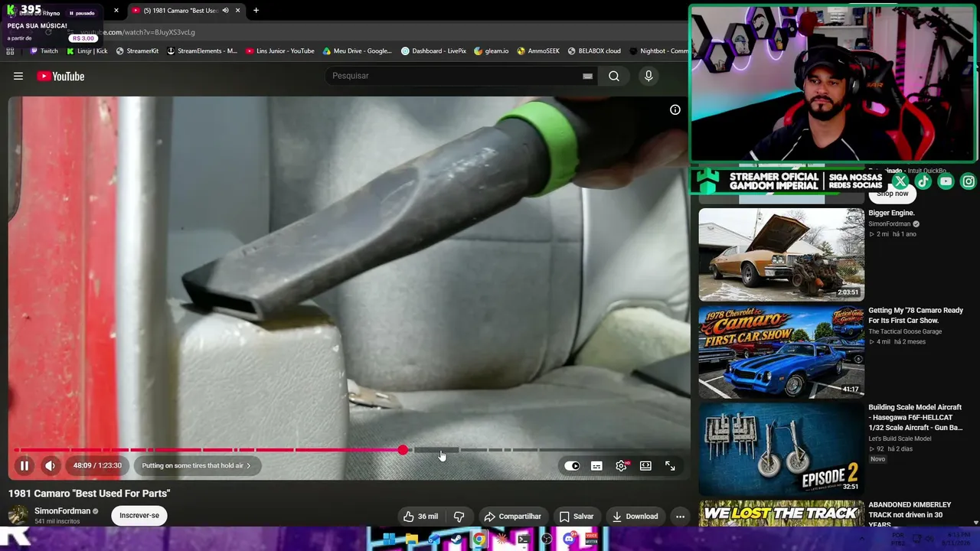Open the StreamElements bookmark
The image size is (980, 551).
202,51
